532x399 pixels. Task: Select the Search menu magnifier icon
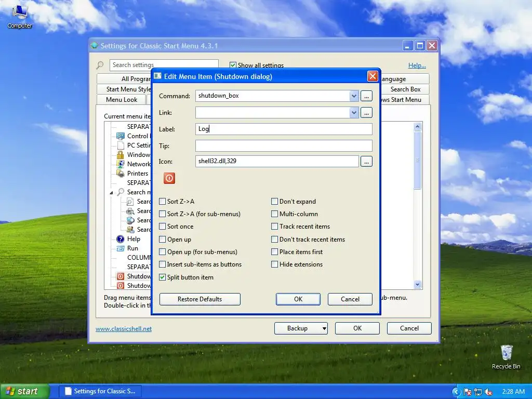[121, 192]
